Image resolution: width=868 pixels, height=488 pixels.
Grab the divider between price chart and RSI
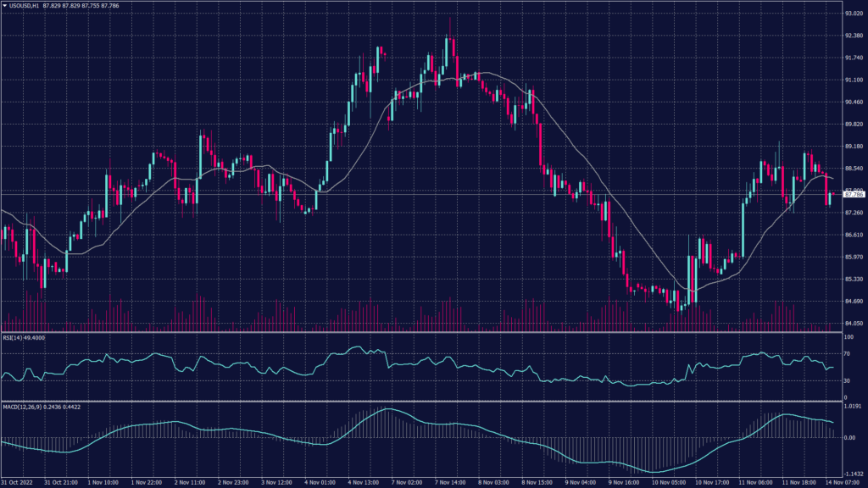tap(424, 332)
